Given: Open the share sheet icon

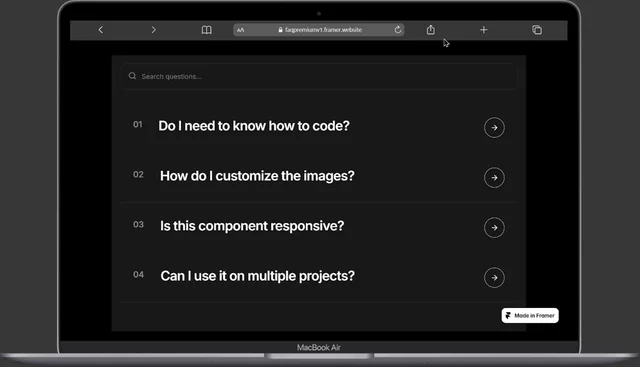Looking at the screenshot, I should 431,30.
